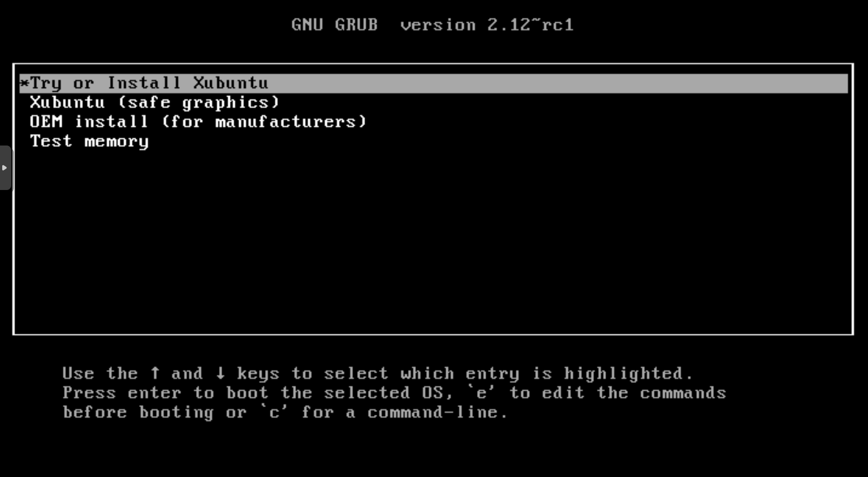
Task: Click '(safe graphics)' text in second entry
Action: [198, 103]
